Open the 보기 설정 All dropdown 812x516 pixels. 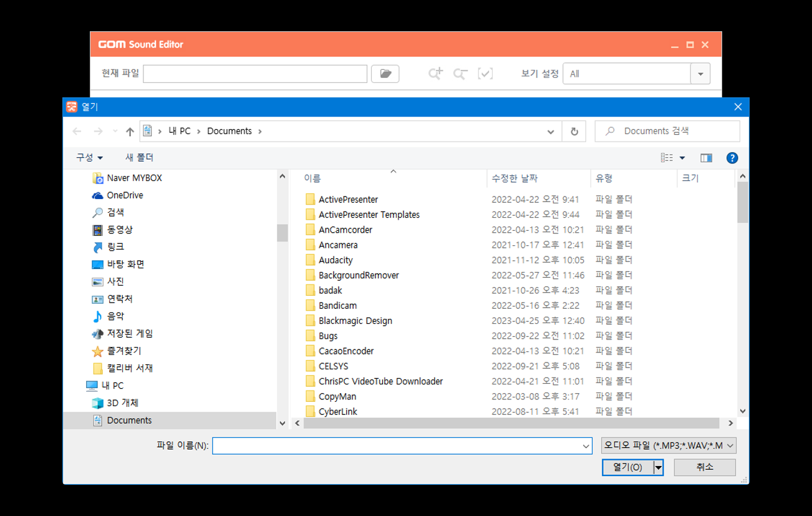coord(700,74)
